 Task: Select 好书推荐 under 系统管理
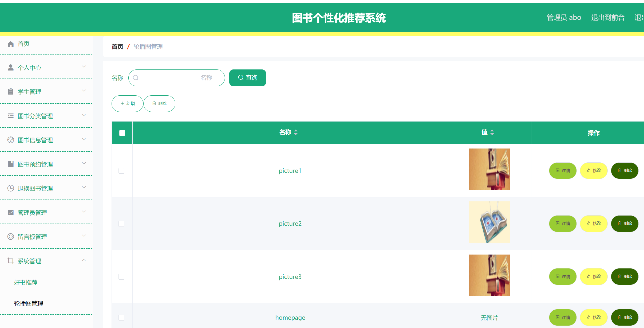(25, 282)
